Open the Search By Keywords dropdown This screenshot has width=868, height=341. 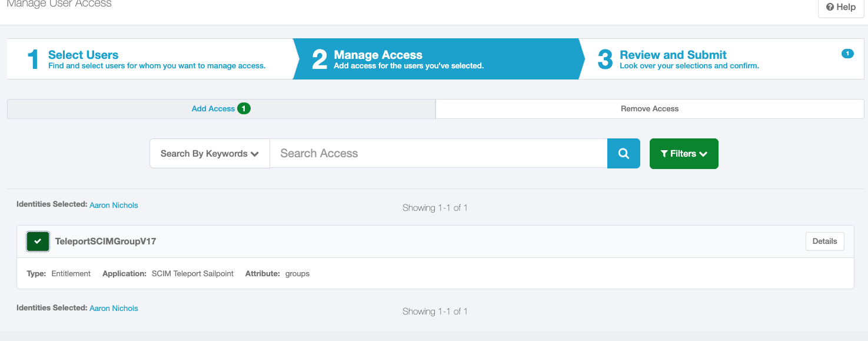pyautogui.click(x=209, y=153)
